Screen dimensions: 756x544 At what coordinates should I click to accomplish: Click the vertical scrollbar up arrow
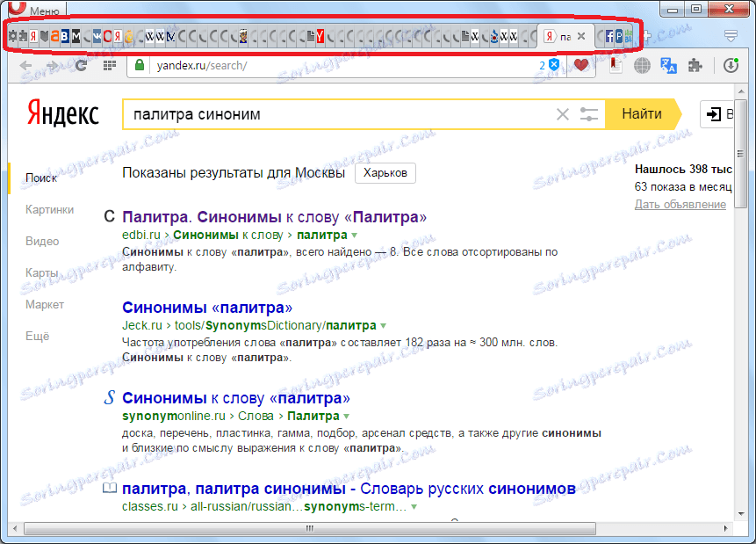pos(740,91)
